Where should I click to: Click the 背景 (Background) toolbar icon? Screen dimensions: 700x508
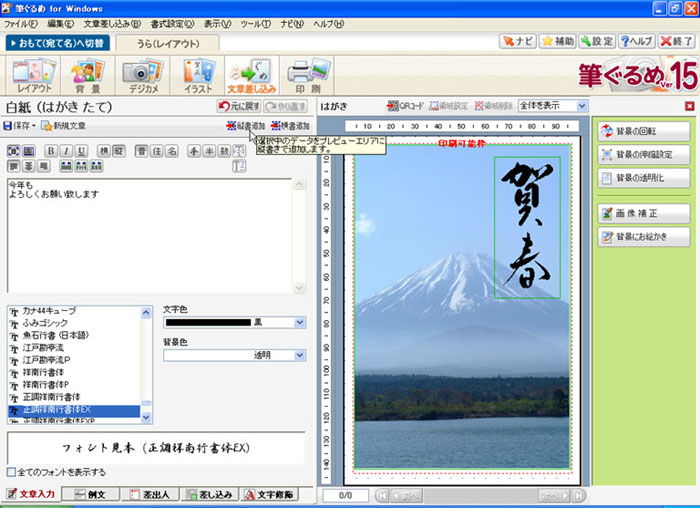tap(87, 74)
